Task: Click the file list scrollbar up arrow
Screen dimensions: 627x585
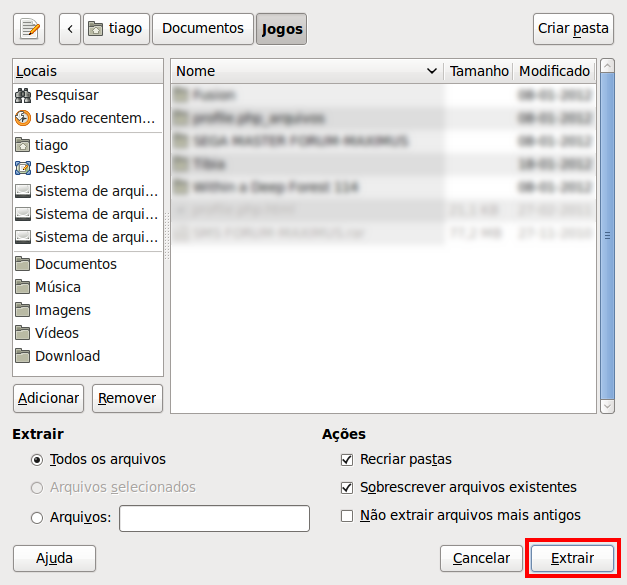Action: pos(607,66)
